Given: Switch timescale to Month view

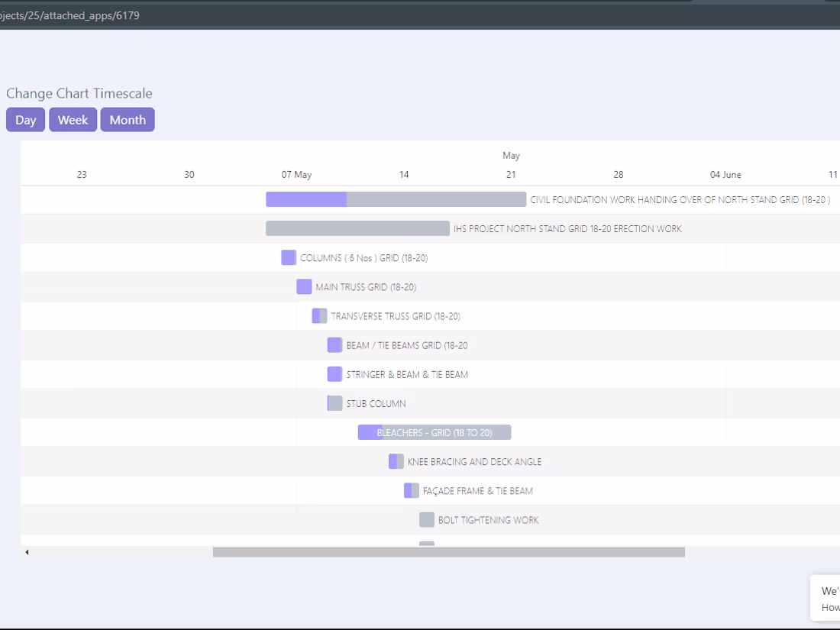Looking at the screenshot, I should [127, 120].
